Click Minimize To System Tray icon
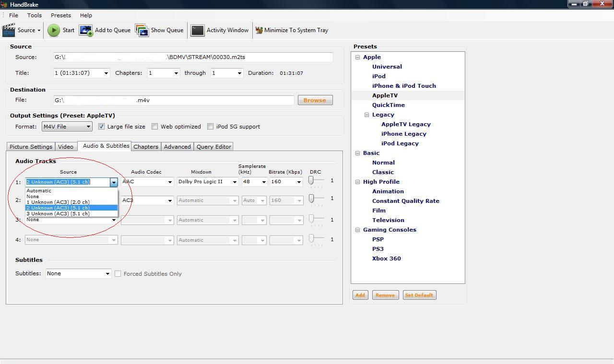Screen dimensions: 614x364 259,30
